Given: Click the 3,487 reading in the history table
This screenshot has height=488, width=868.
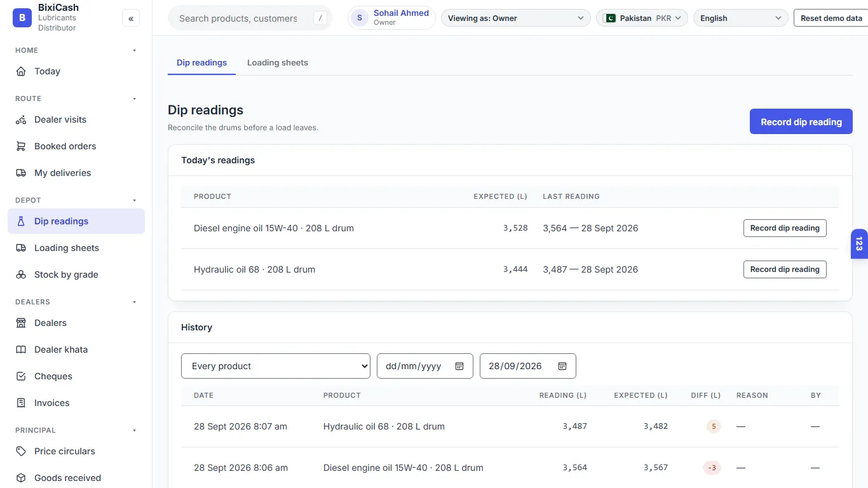Looking at the screenshot, I should click(x=574, y=426).
